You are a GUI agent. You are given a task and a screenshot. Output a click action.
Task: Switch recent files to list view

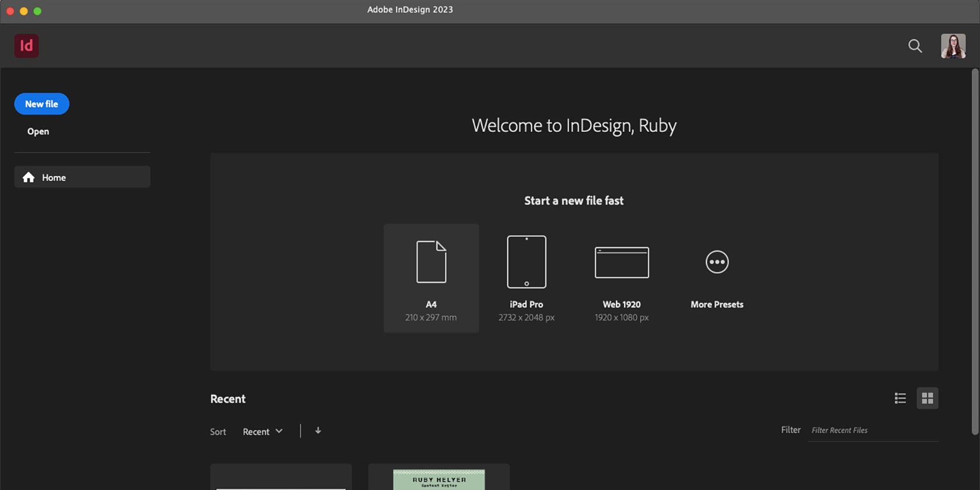click(900, 398)
